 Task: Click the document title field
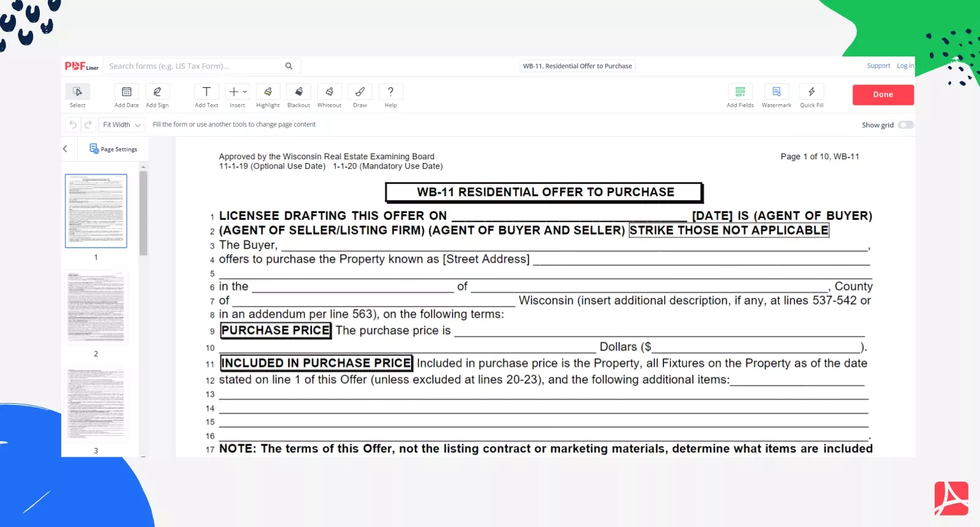pyautogui.click(x=578, y=66)
